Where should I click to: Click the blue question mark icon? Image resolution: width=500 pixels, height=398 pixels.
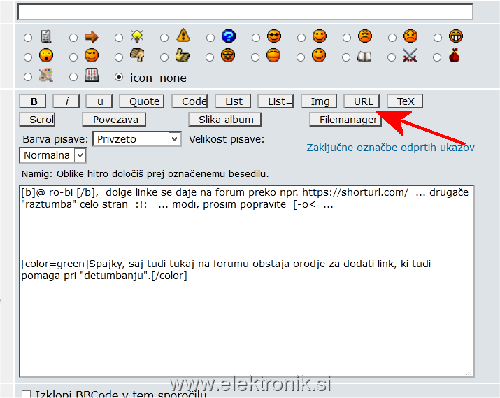click(229, 36)
